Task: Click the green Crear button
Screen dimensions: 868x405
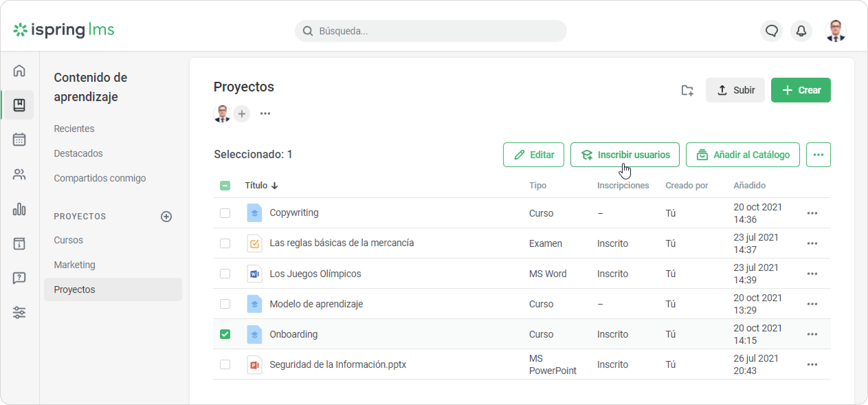Action: click(x=801, y=90)
